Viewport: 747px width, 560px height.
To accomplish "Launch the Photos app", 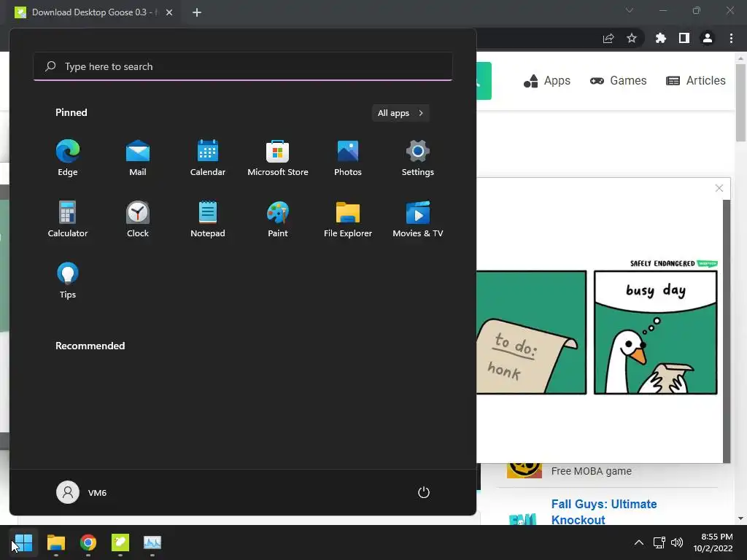I will [348, 158].
